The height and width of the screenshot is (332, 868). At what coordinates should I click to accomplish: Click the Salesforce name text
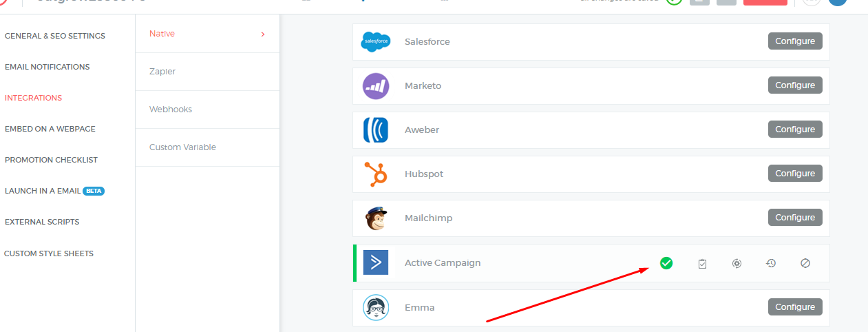(x=427, y=41)
